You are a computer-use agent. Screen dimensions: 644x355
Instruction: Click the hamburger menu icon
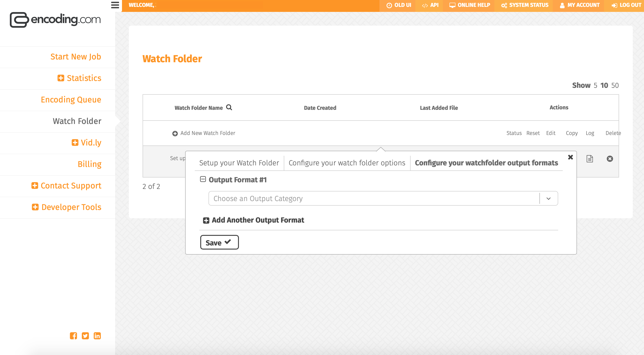click(115, 5)
